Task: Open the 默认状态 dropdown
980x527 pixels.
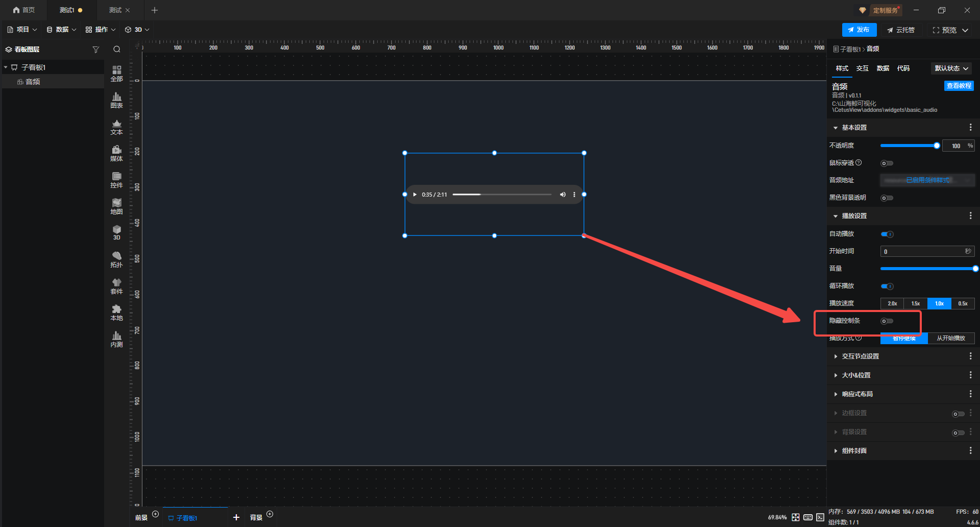Action: click(951, 68)
